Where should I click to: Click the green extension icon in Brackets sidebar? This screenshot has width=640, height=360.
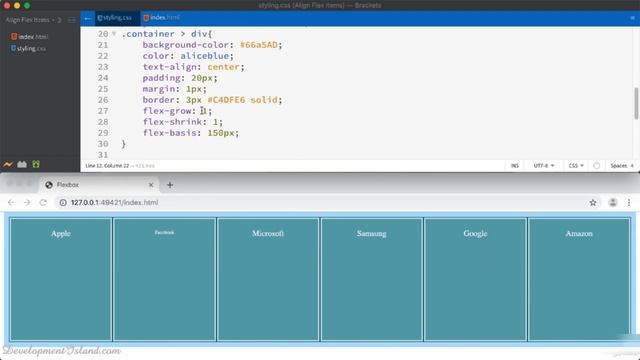coord(36,164)
